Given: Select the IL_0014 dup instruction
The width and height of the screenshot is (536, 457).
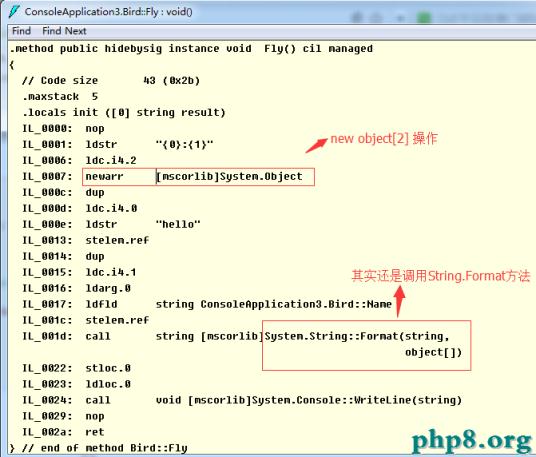Looking at the screenshot, I should tap(63, 256).
